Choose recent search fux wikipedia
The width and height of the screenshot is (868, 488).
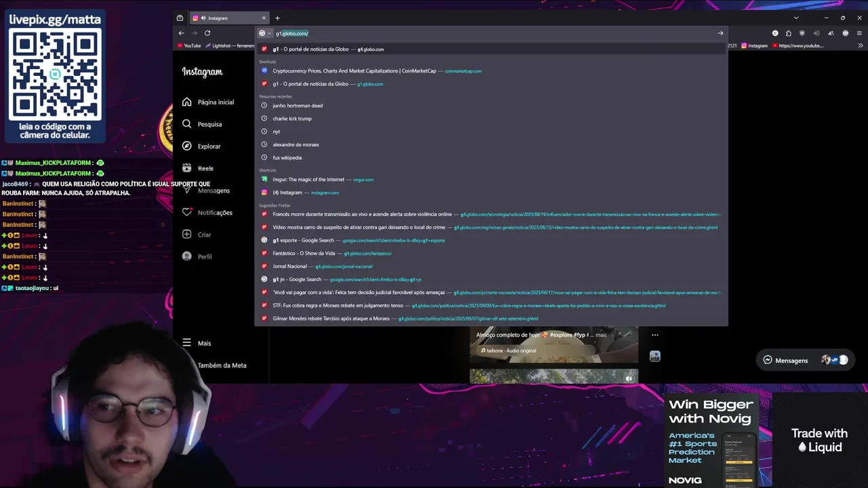pyautogui.click(x=491, y=157)
